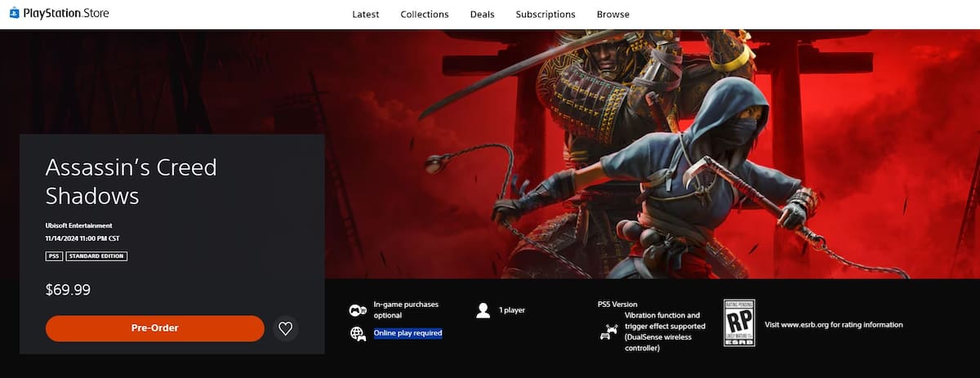
Task: Open the PlayStation Store logo home link
Action: (x=59, y=14)
